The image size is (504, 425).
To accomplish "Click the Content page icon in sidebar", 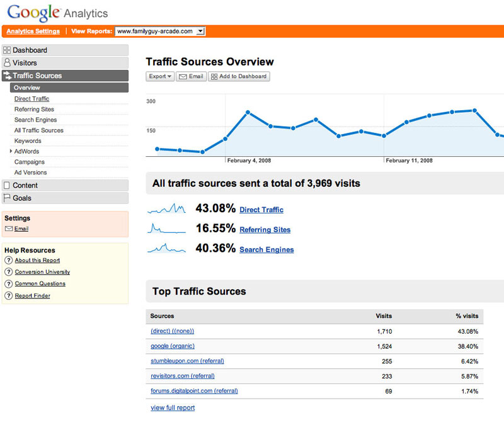I will [7, 185].
